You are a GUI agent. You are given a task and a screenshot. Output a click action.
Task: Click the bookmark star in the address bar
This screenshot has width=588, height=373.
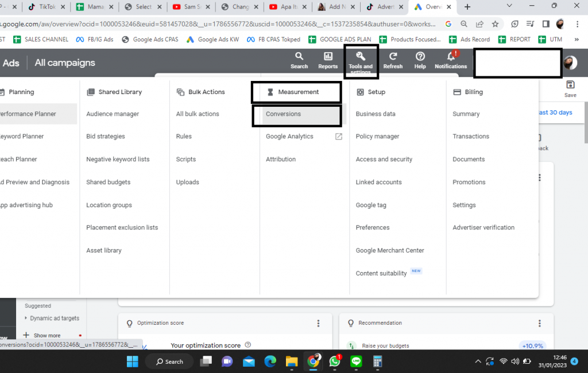click(x=496, y=25)
